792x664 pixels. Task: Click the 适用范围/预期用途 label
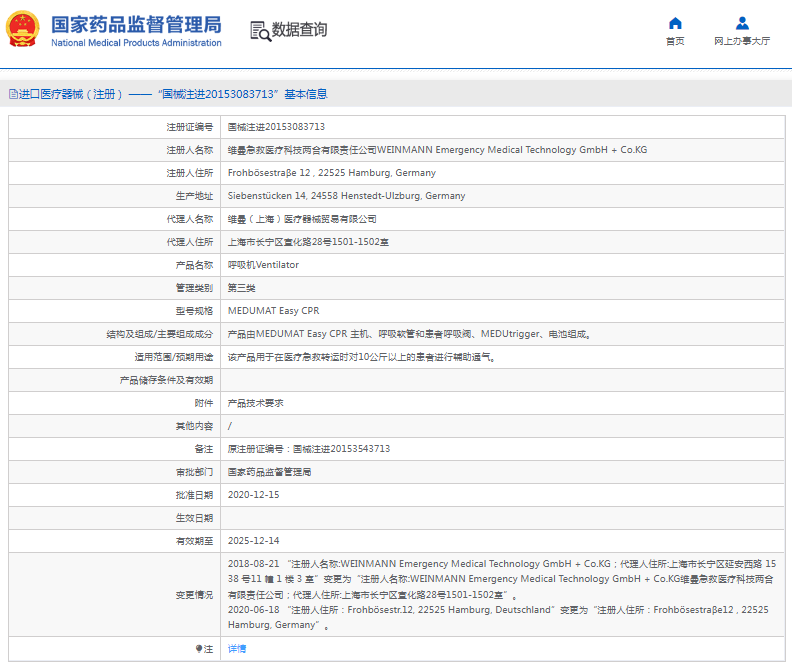pyautogui.click(x=174, y=357)
